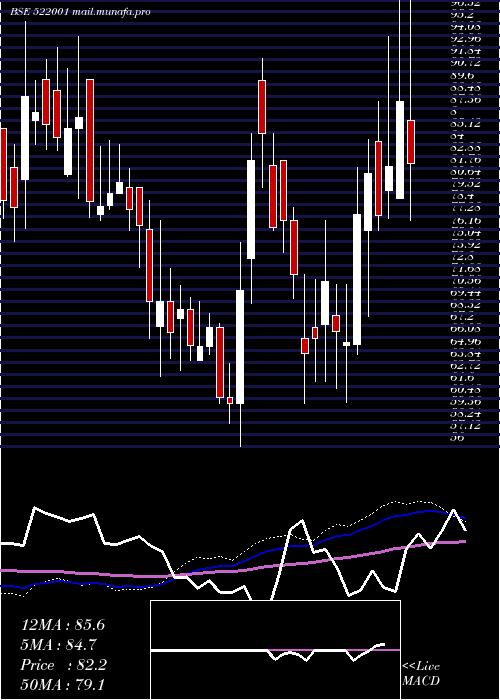Screen dimensions: 500x700
Task: Select the '12MA : 85.6' readout
Action: pyautogui.click(x=63, y=625)
